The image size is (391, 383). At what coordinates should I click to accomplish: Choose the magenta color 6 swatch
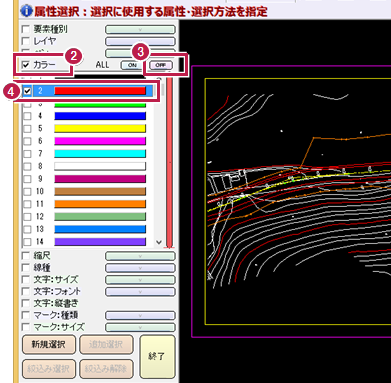(x=100, y=141)
